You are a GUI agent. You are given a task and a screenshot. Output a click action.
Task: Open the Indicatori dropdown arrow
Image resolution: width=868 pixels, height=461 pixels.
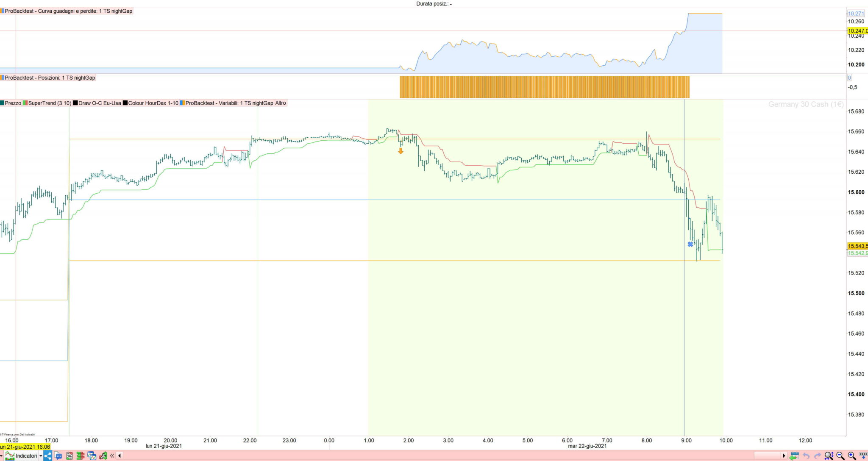[41, 456]
